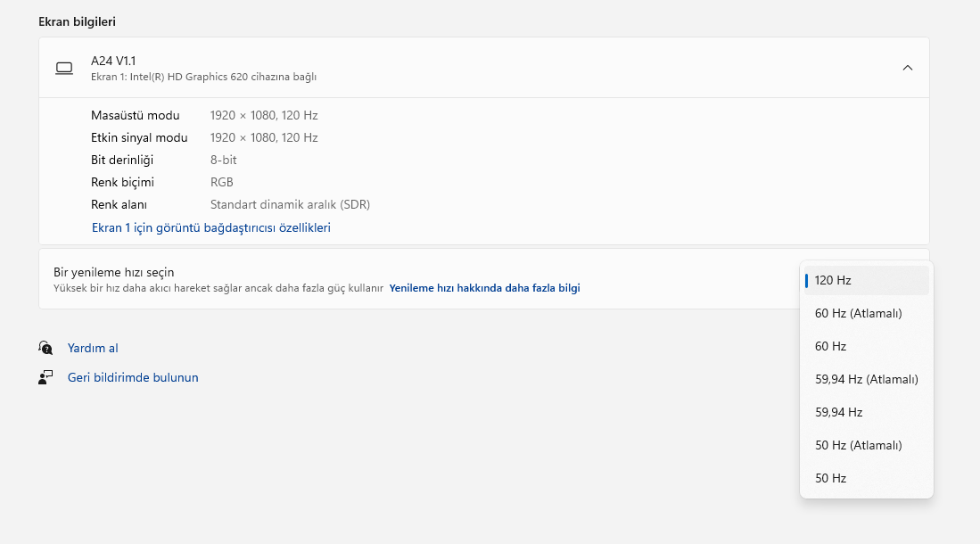Image resolution: width=980 pixels, height=544 pixels.
Task: Click the Geri bildirimde bulunun feedback icon
Action: coord(45,377)
